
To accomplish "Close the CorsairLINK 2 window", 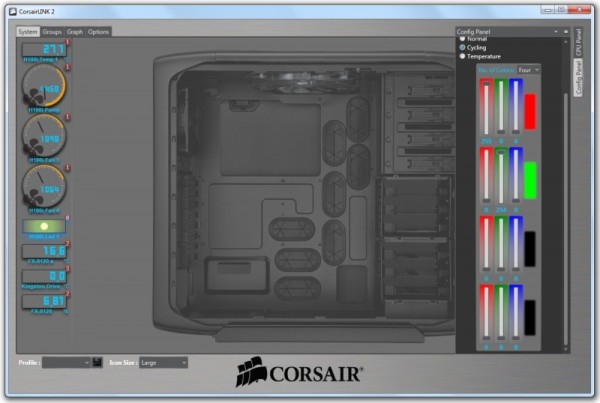I will [579, 10].
